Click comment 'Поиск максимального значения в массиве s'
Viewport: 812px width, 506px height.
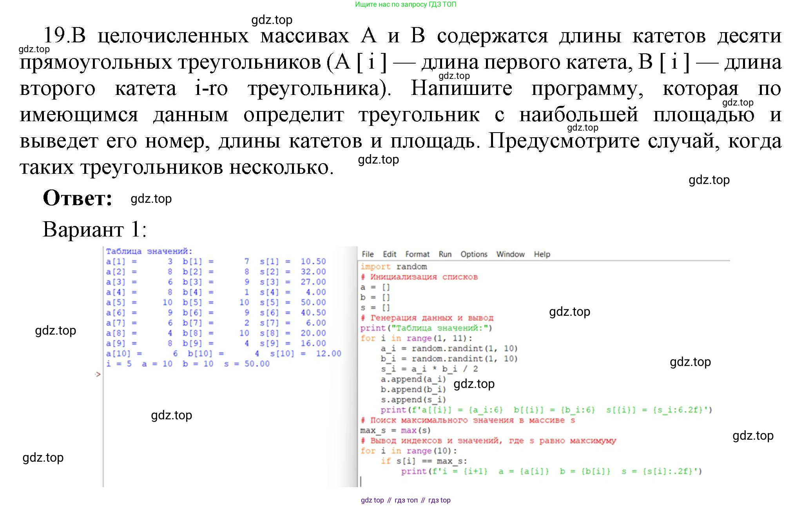pos(468,420)
